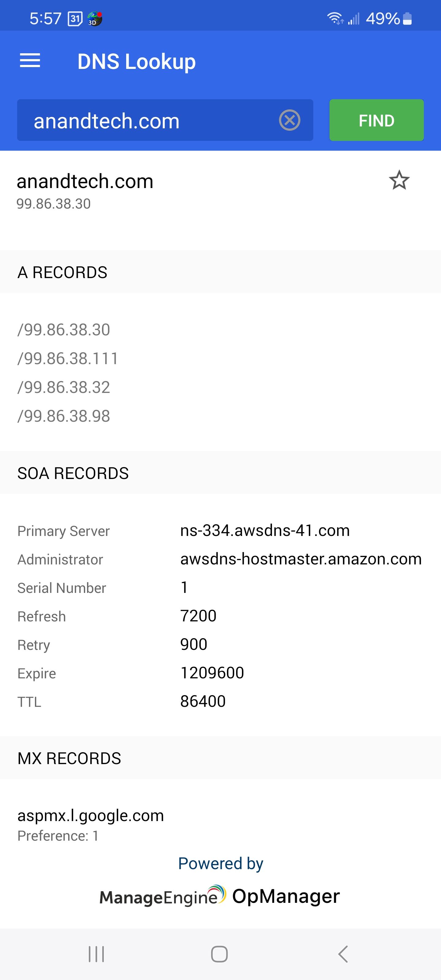Favorite anandtech.com with the star icon
This screenshot has width=441, height=980.
(399, 180)
